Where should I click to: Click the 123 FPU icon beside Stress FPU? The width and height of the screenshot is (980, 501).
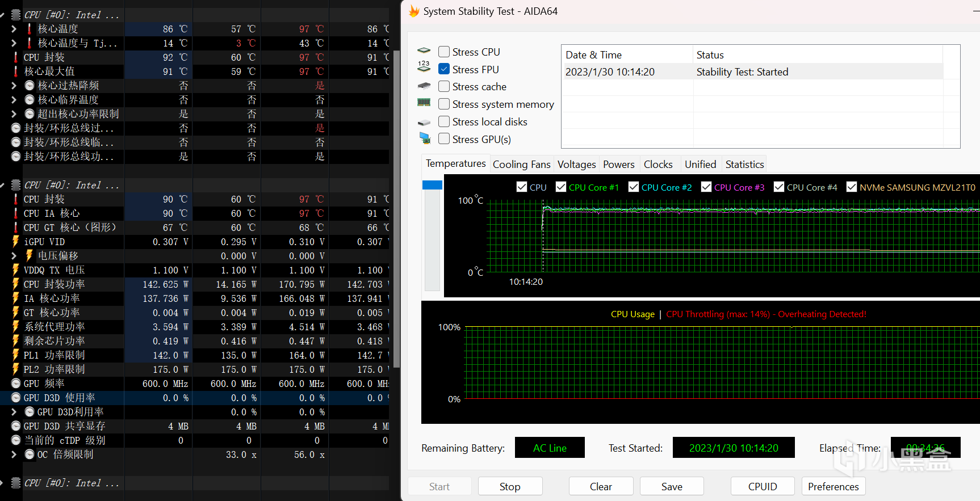pyautogui.click(x=424, y=67)
